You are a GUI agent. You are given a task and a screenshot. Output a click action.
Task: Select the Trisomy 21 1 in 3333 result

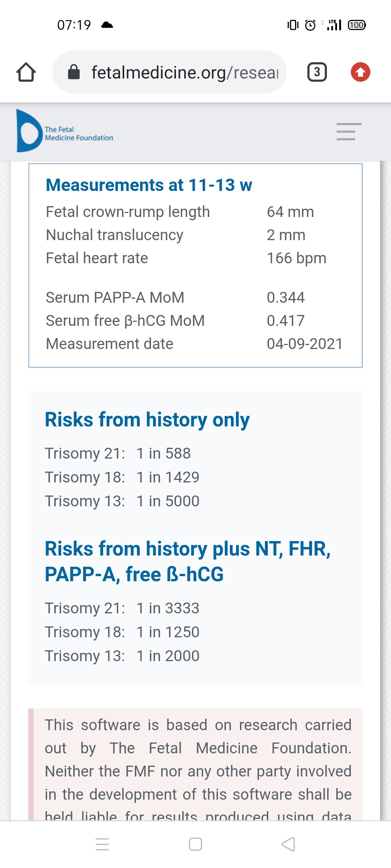point(122,608)
